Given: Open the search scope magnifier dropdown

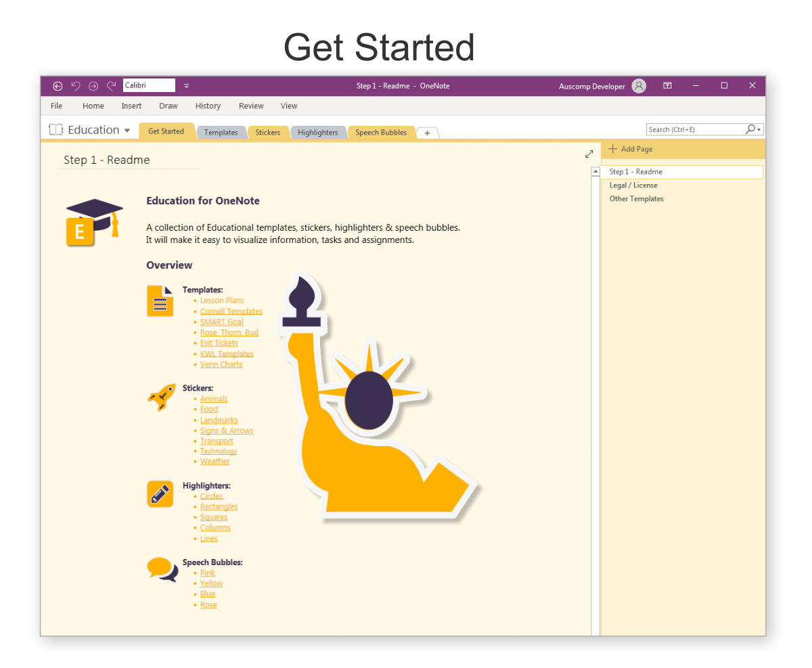Looking at the screenshot, I should 754,129.
